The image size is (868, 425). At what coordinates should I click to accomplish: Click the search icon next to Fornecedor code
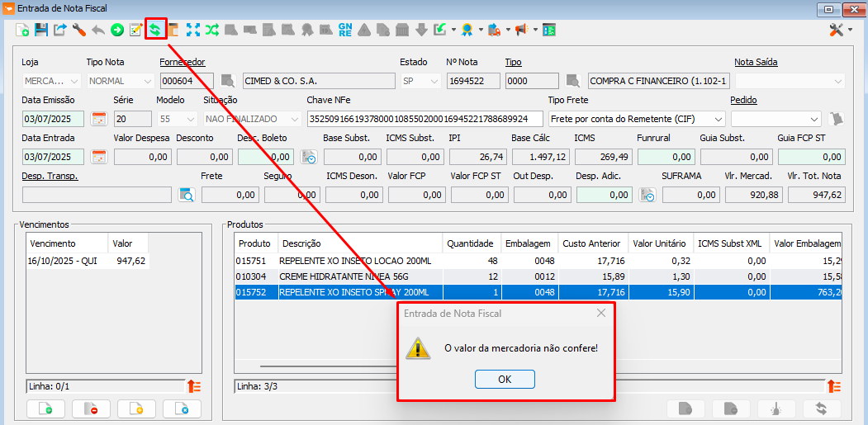pos(228,81)
